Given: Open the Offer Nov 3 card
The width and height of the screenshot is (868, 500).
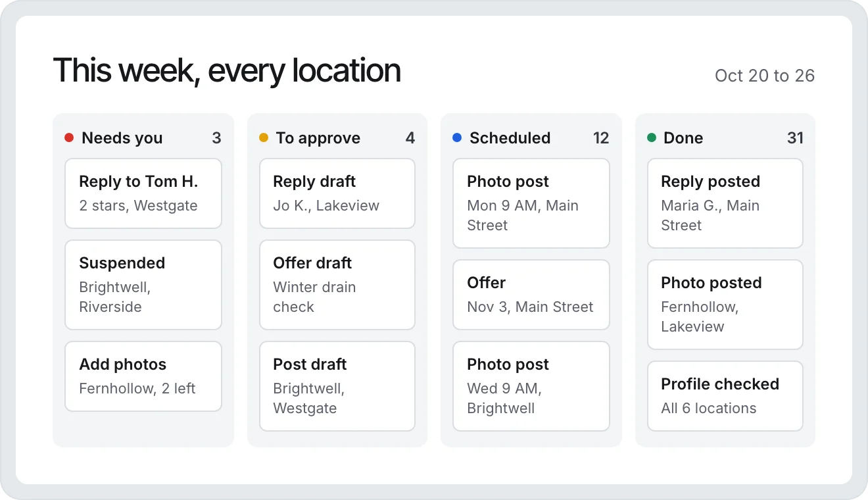Looking at the screenshot, I should coord(531,295).
